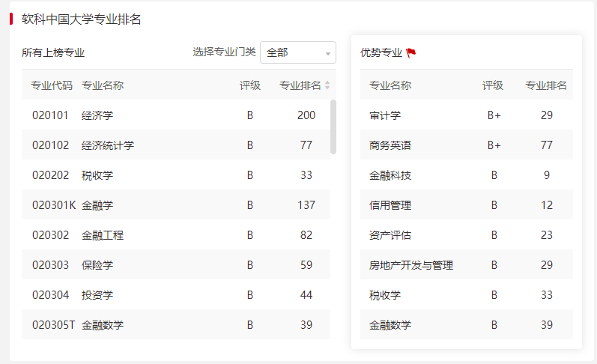
Task: Select 资产评估 in the 优势专业 panel
Action: pos(390,235)
